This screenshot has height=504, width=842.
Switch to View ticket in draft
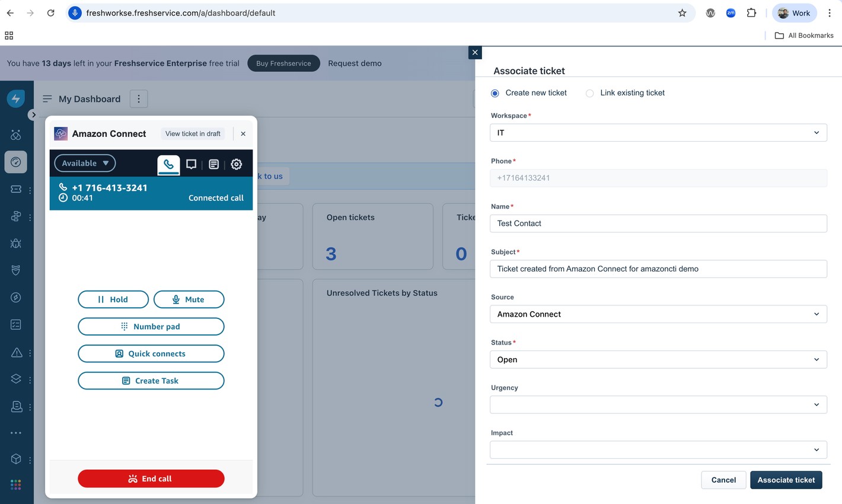[192, 133]
